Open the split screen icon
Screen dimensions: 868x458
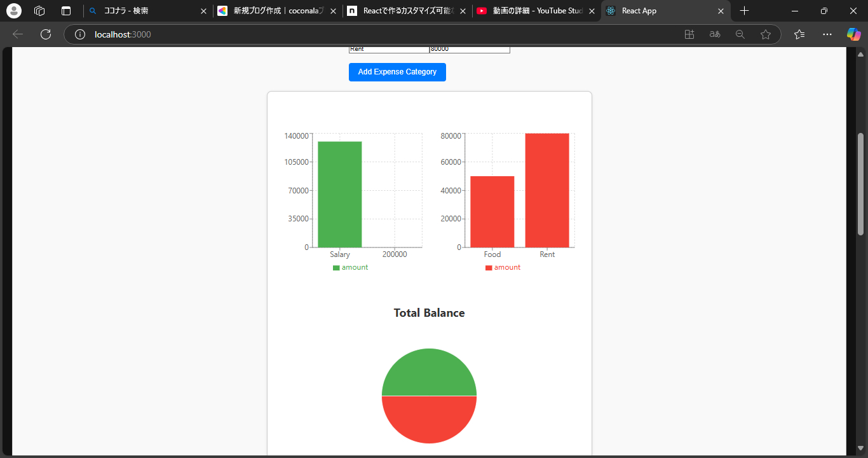click(x=689, y=34)
